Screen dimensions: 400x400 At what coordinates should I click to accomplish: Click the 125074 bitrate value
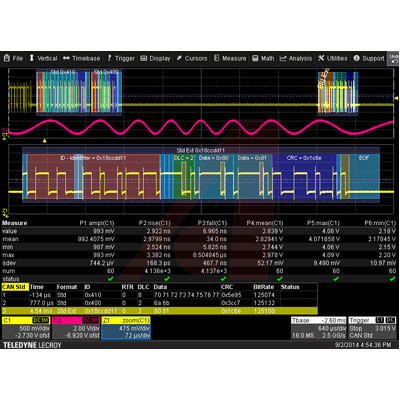[x=264, y=295]
